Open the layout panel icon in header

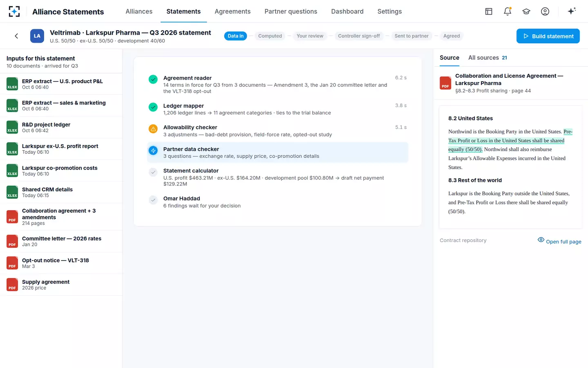pyautogui.click(x=489, y=11)
